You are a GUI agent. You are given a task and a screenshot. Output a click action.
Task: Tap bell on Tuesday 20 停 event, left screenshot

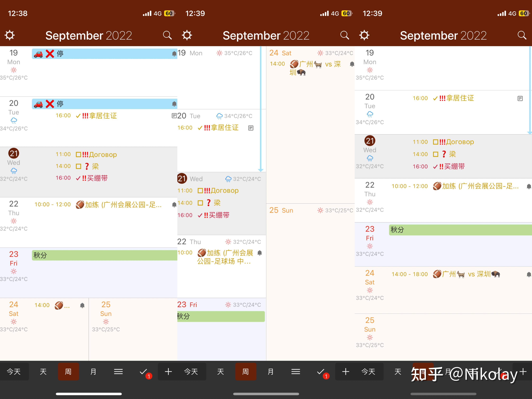tap(174, 104)
